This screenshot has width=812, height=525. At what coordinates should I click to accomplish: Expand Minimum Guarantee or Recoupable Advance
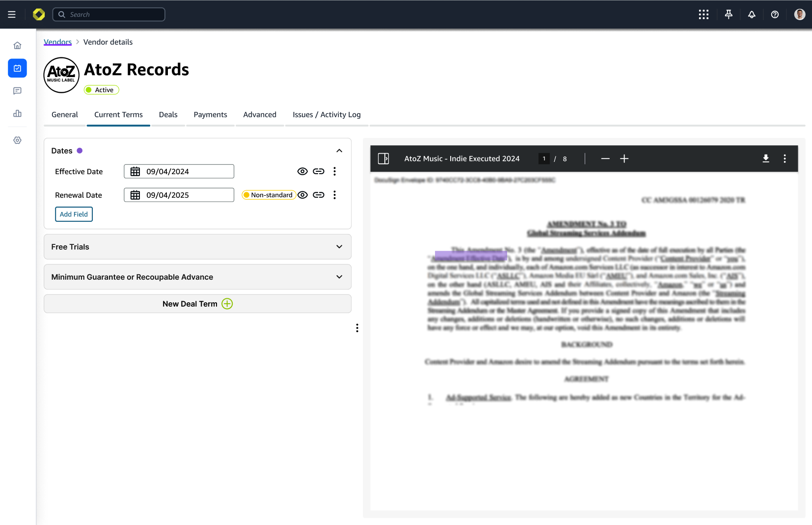339,277
